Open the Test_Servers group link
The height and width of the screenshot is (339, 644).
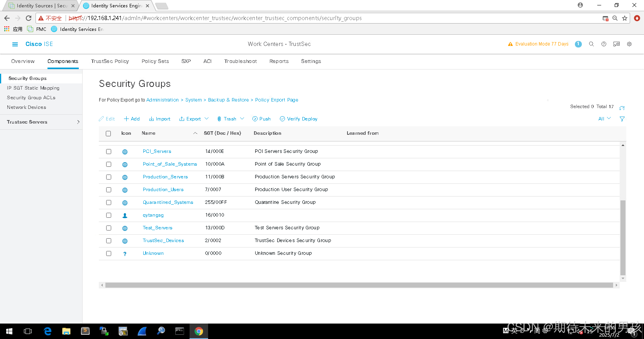(158, 228)
